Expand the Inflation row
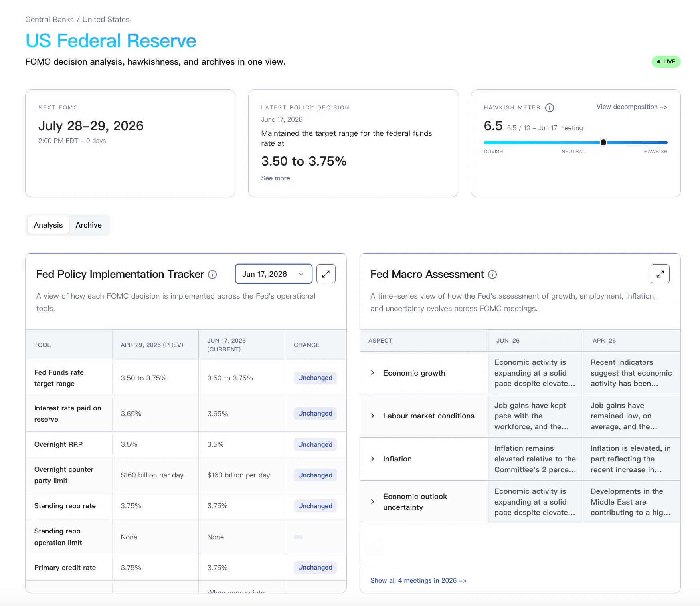Screen dimensions: 700x606 coord(372,459)
